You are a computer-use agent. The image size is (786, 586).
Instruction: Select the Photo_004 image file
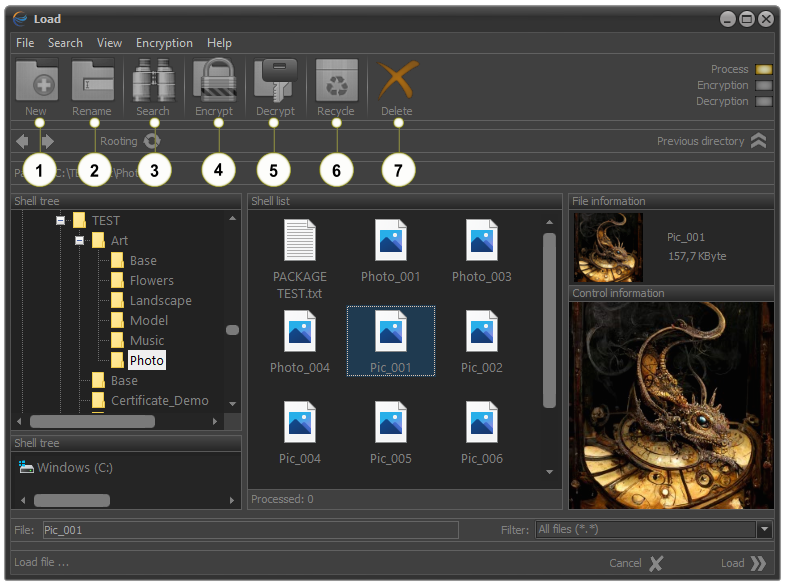[299, 331]
